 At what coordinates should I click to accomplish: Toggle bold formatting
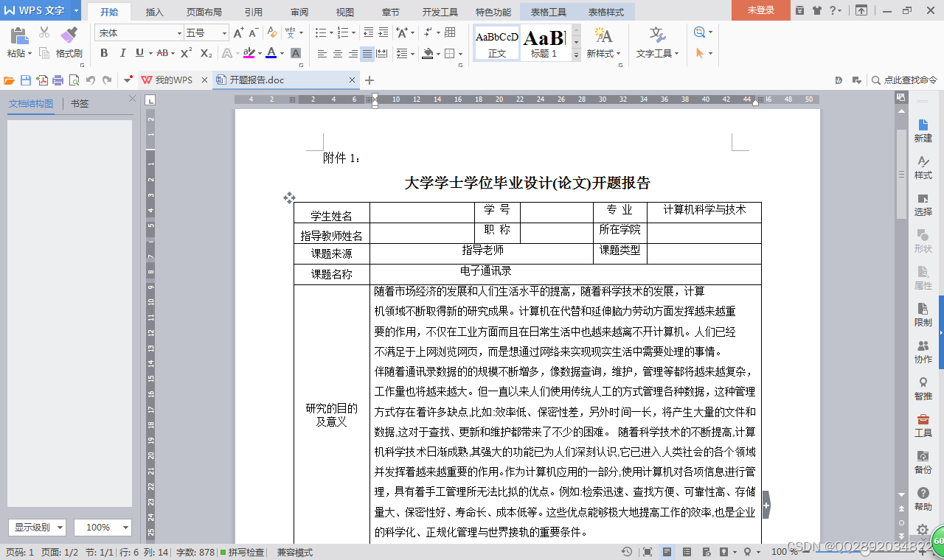pyautogui.click(x=104, y=53)
